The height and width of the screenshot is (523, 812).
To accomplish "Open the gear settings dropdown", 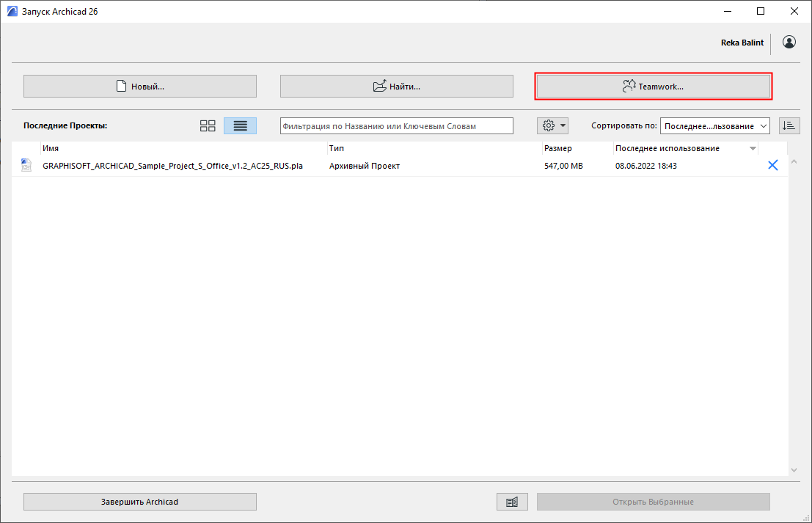I will click(x=552, y=126).
